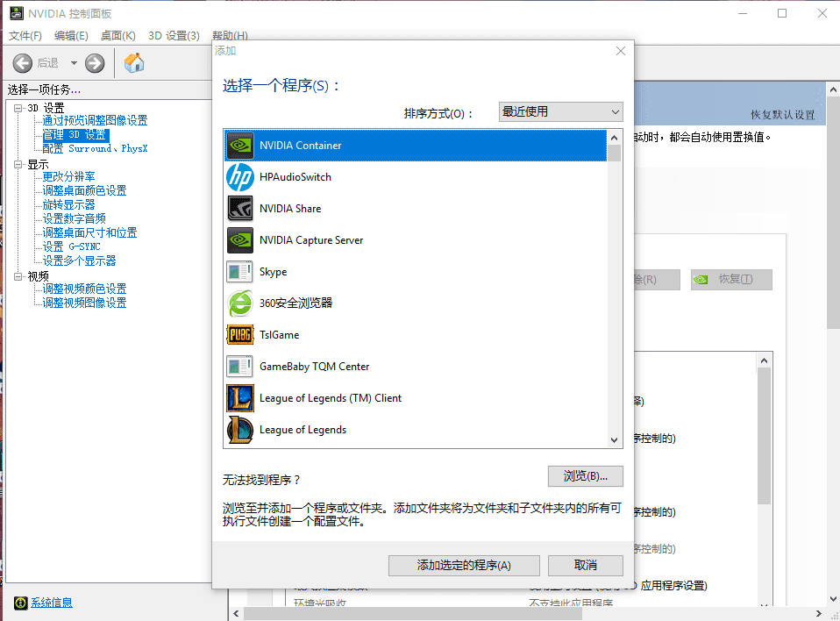840x621 pixels.
Task: Open the 桌面(K) menu
Action: point(117,36)
